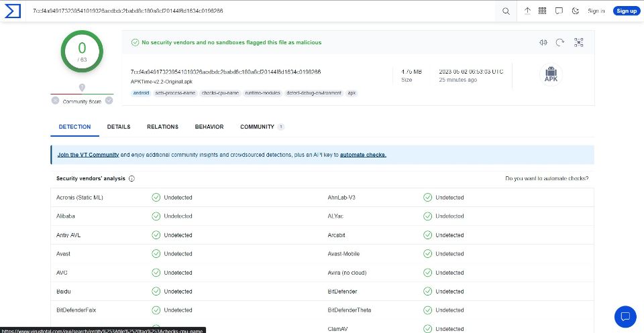Click Arcabit Undetected check icon
This screenshot has width=644, height=333.
coord(427,235)
